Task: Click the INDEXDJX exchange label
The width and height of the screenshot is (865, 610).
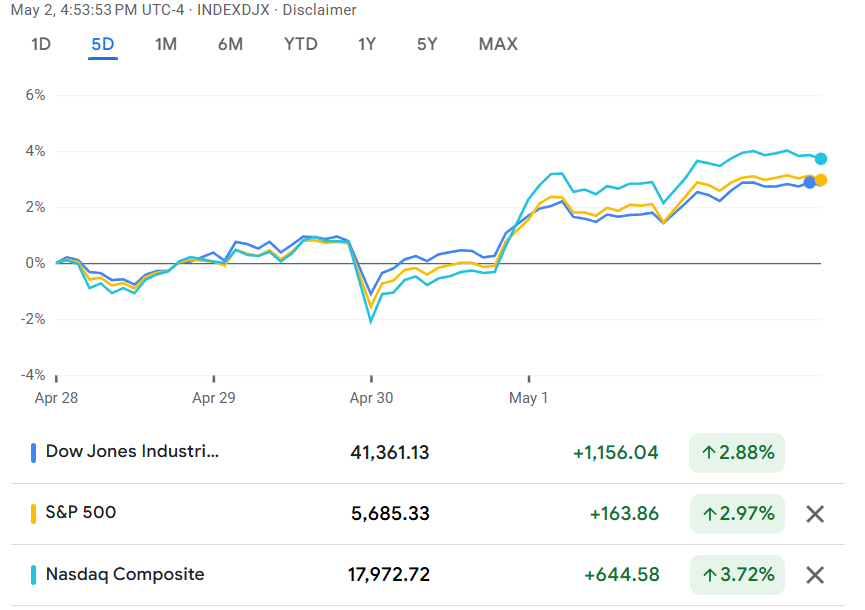Action: (x=233, y=10)
